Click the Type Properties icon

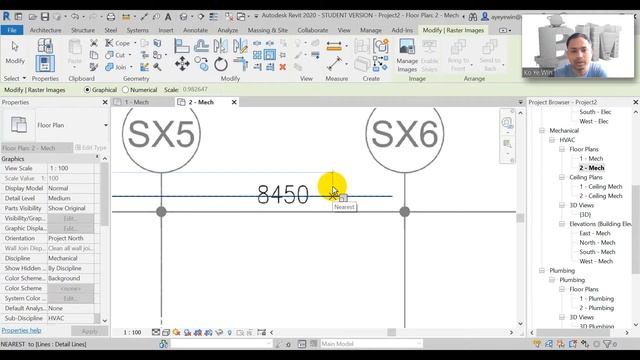pos(45,45)
